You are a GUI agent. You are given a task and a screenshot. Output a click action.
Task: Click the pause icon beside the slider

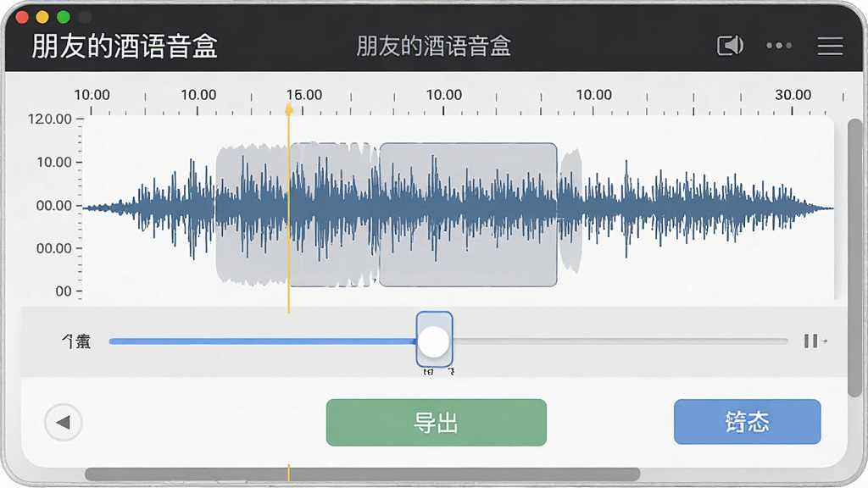point(811,341)
